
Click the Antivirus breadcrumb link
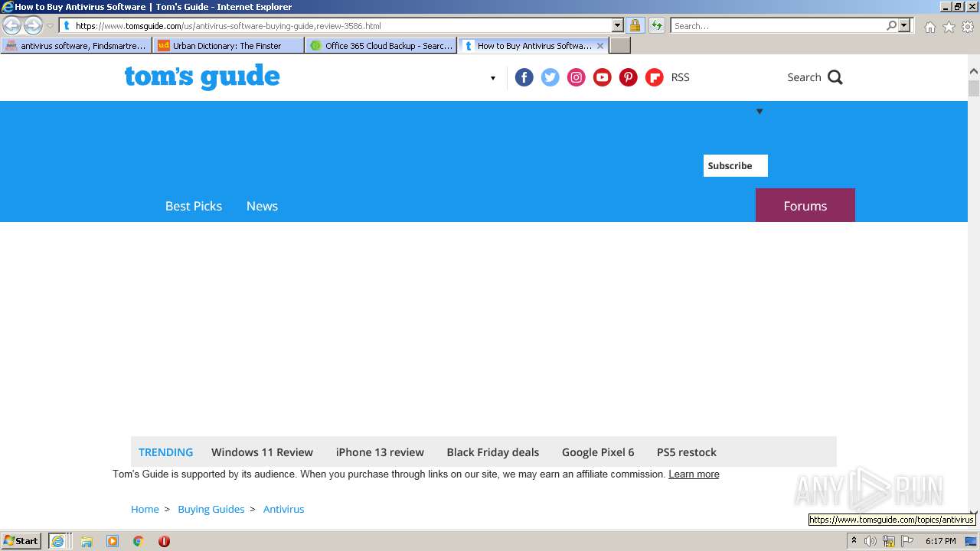click(283, 509)
